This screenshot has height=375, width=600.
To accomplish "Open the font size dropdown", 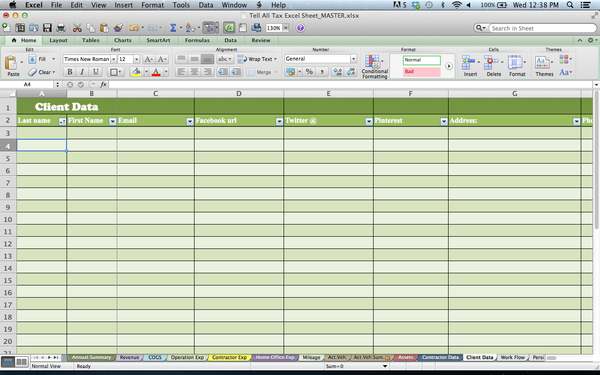I will 137,59.
